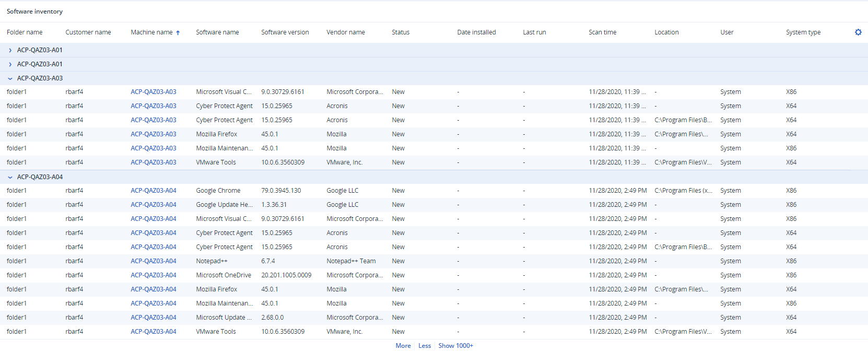This screenshot has height=351, width=868.
Task: Select version 6.7.4 cell
Action: coord(268,261)
